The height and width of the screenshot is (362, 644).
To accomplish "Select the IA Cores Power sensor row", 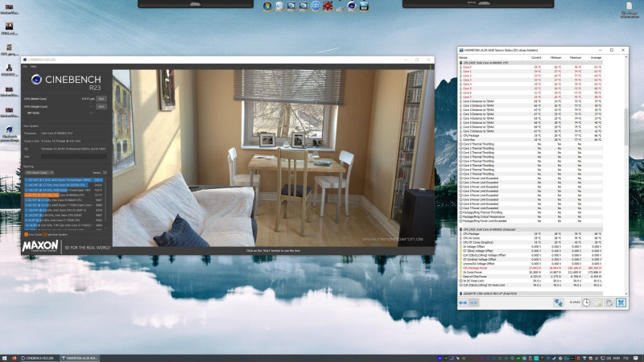I will [531, 272].
